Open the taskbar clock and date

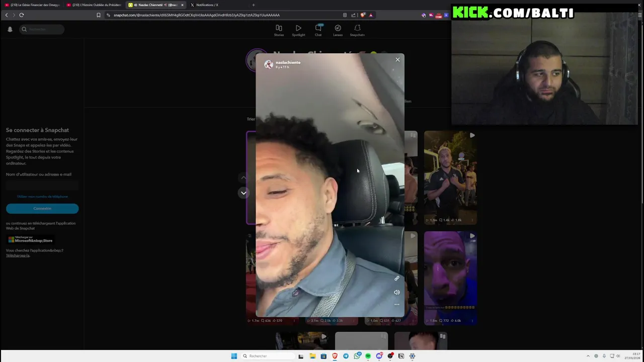pyautogui.click(x=632, y=356)
